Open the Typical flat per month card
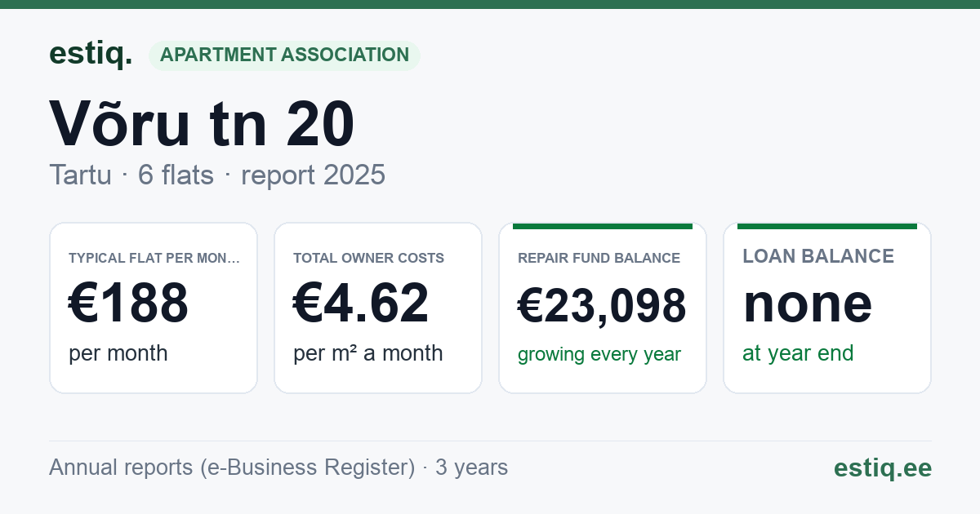Screen dimensions: 980x514 point(154,308)
